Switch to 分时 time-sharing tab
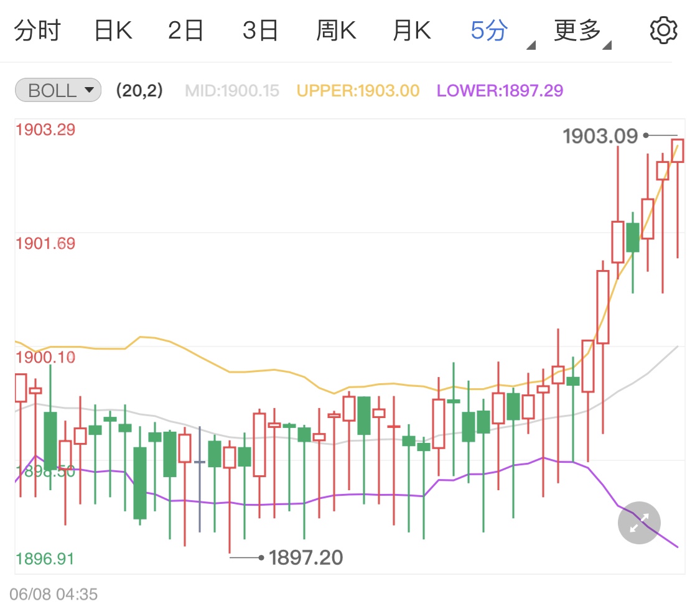 click(x=37, y=30)
